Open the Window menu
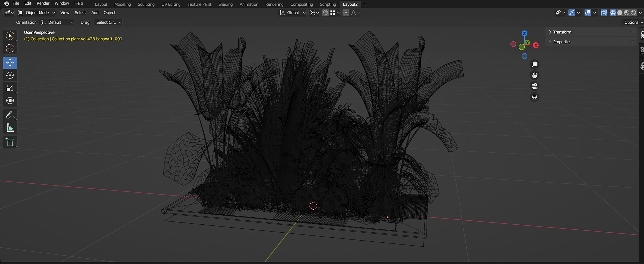 click(x=62, y=3)
